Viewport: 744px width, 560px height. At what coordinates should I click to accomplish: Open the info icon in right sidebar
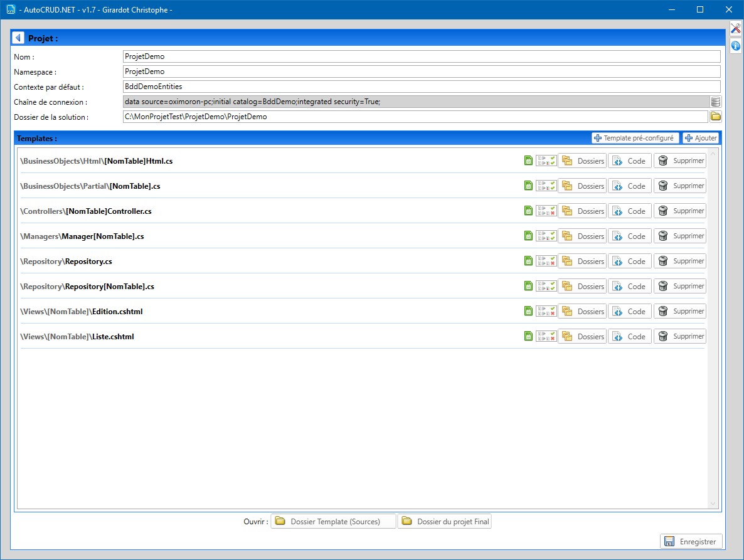click(735, 46)
